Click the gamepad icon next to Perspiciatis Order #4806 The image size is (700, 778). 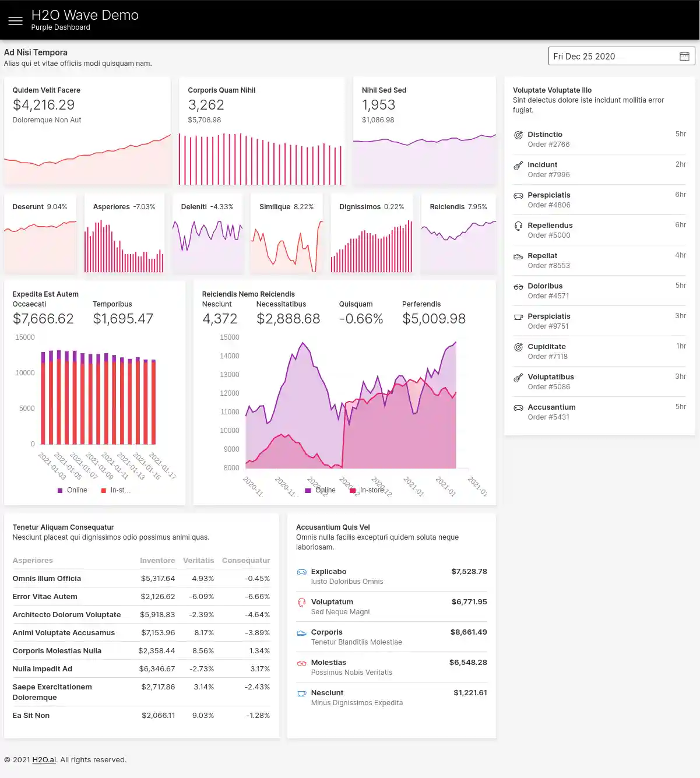[x=518, y=196]
